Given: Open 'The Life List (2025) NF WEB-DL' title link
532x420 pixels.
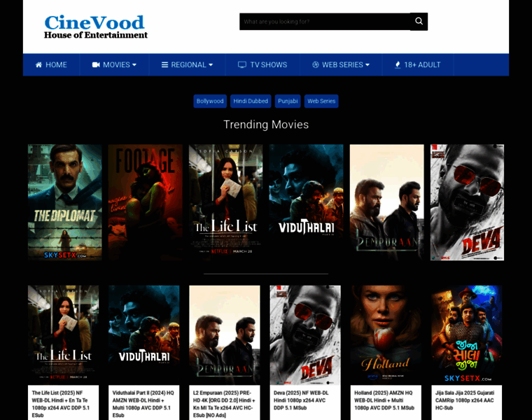Looking at the screenshot, I should [x=61, y=404].
